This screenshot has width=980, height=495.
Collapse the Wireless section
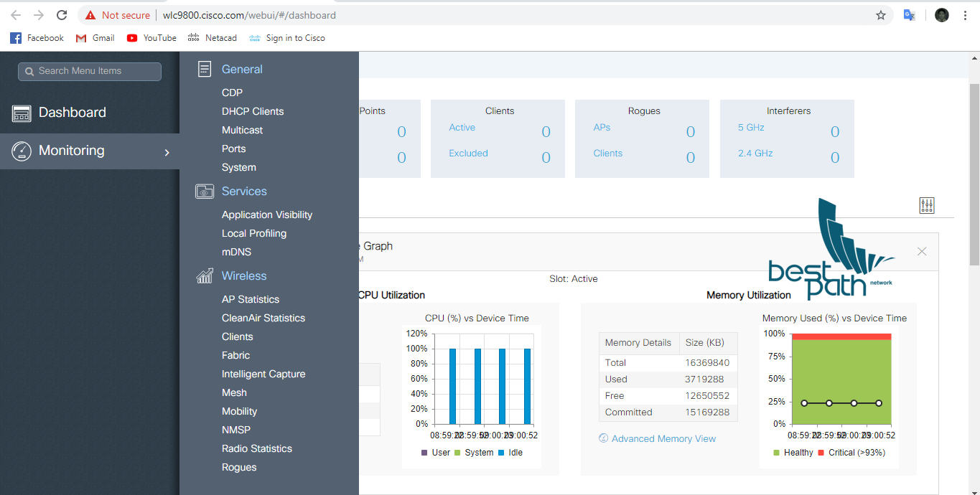[x=244, y=275]
